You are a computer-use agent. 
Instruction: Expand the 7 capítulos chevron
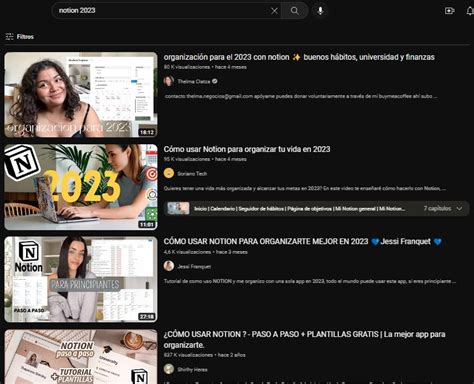click(x=459, y=209)
